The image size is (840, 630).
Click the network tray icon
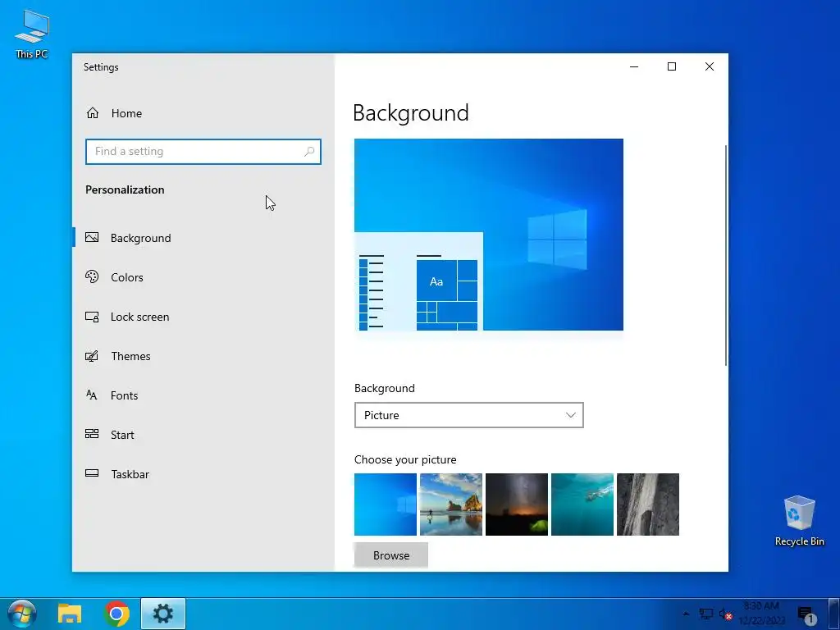coord(706,614)
